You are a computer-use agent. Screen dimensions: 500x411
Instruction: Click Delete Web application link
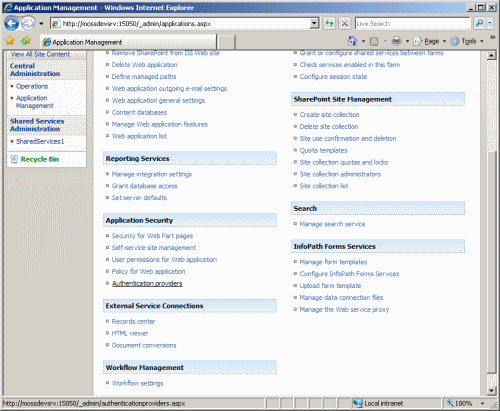144,65
